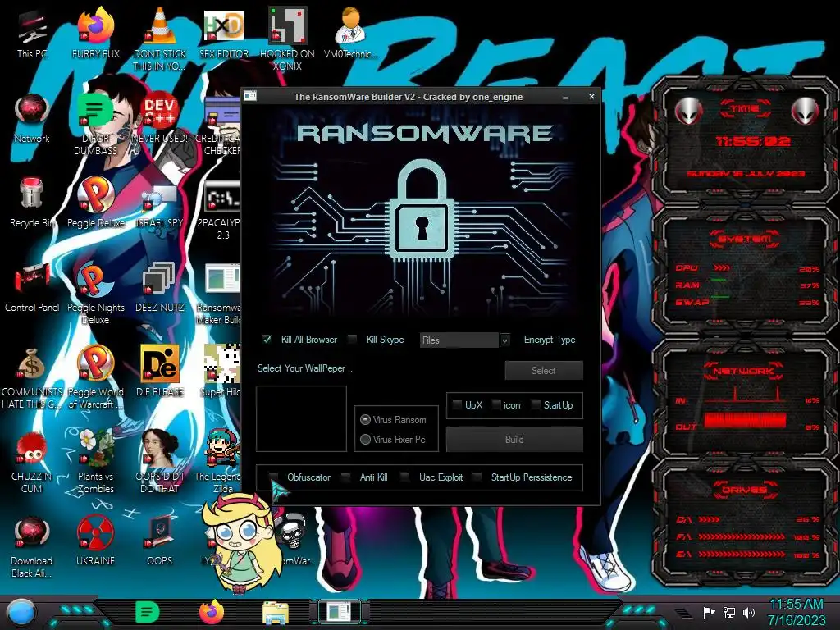This screenshot has width=840, height=630.
Task: Expand the Files encrypt type dropdown arrow
Action: [504, 340]
